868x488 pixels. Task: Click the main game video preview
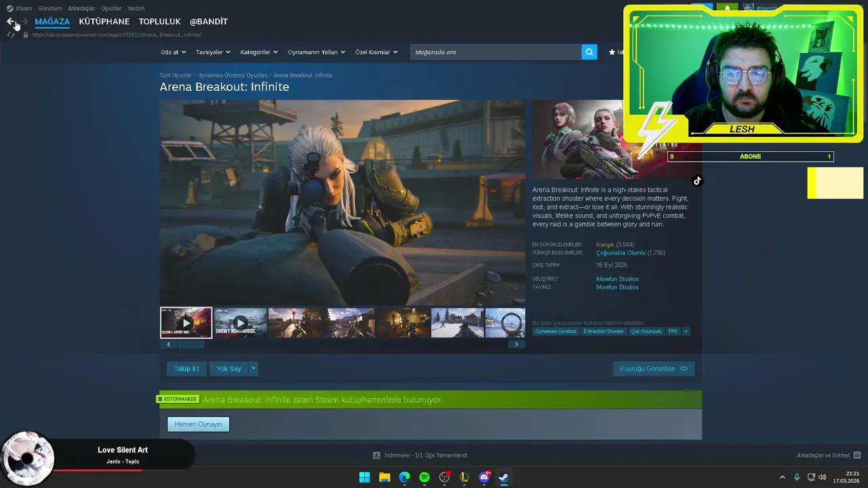pos(342,203)
